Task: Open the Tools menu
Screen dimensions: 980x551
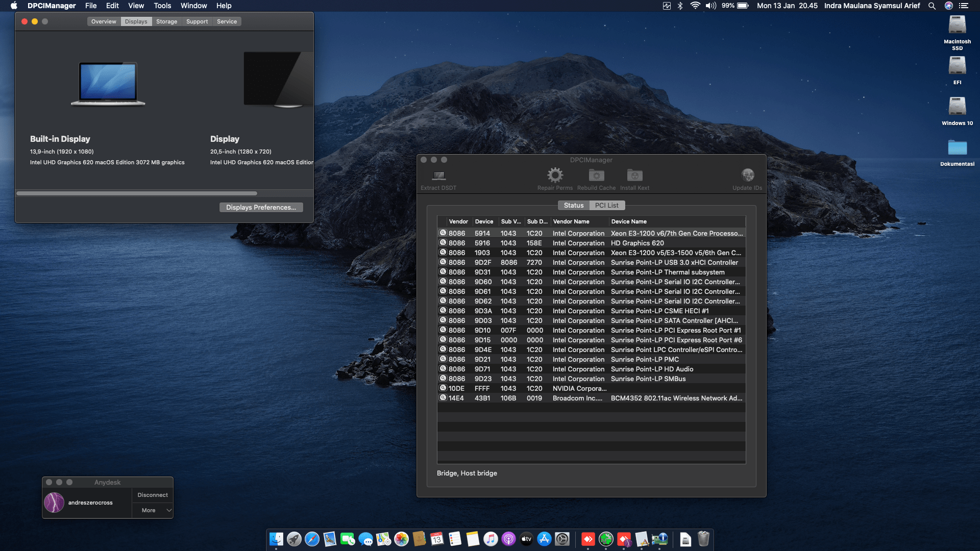Action: (162, 6)
